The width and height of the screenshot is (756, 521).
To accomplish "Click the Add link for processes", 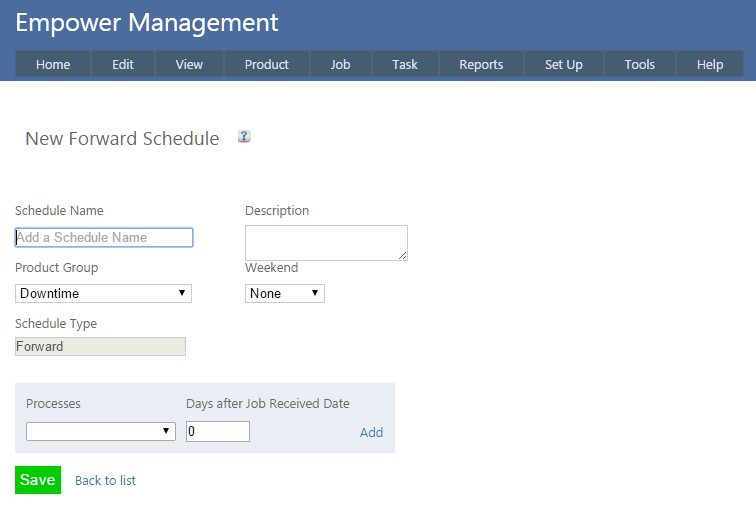I will (371, 433).
